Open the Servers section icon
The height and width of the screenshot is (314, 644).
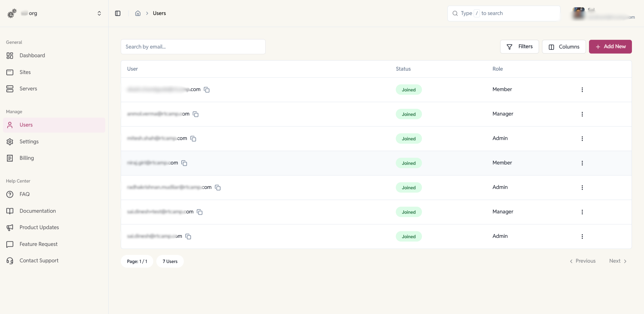pyautogui.click(x=10, y=88)
